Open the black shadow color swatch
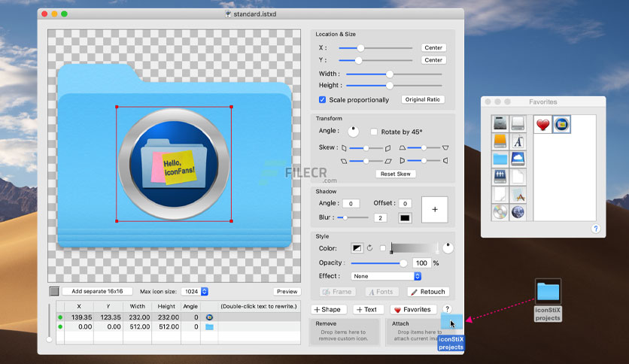Screen dimensions: 629x364 pyautogui.click(x=405, y=218)
